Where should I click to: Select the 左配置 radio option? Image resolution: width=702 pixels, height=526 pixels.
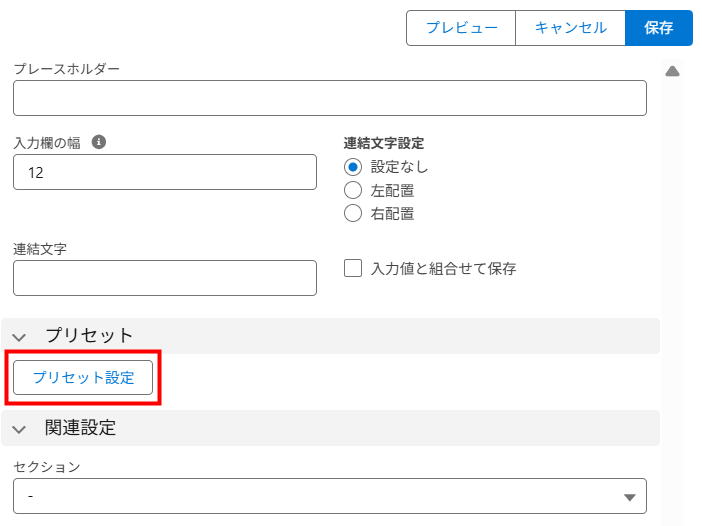(x=352, y=190)
